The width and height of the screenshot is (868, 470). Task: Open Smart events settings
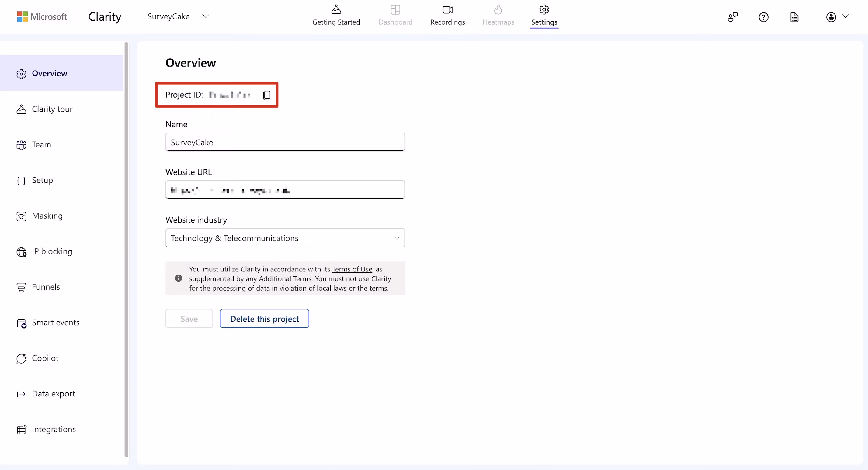(62, 323)
